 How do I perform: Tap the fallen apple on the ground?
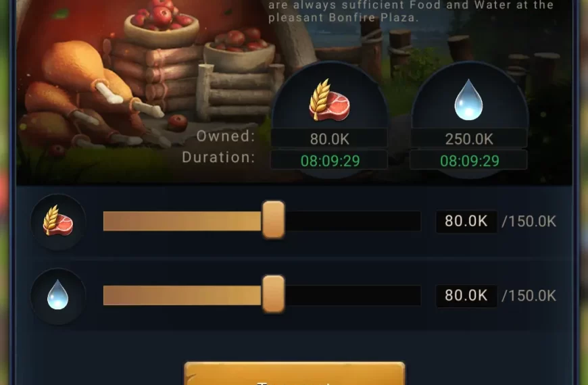pos(177,122)
